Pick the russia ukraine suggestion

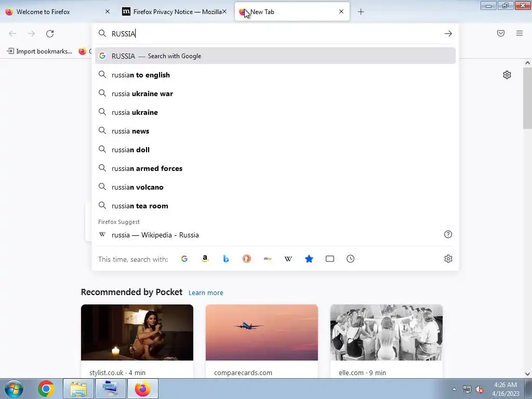click(275, 112)
